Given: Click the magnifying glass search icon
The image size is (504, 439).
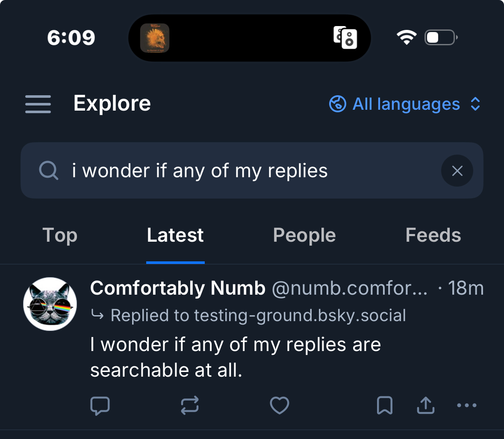Looking at the screenshot, I should point(48,171).
